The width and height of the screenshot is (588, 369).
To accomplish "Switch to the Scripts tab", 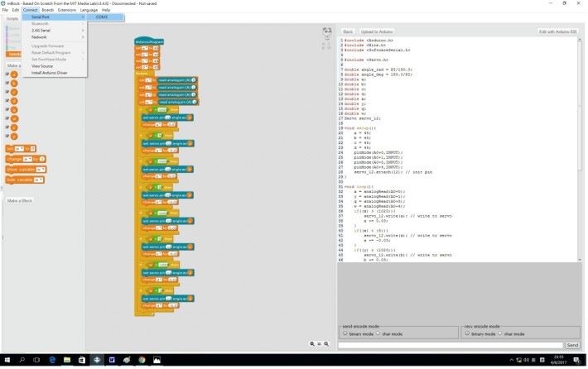I will tap(12, 19).
